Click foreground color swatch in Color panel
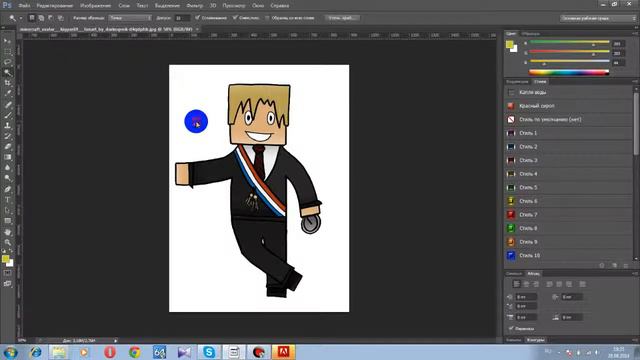Viewport: 640px width, 360px height. [509, 44]
